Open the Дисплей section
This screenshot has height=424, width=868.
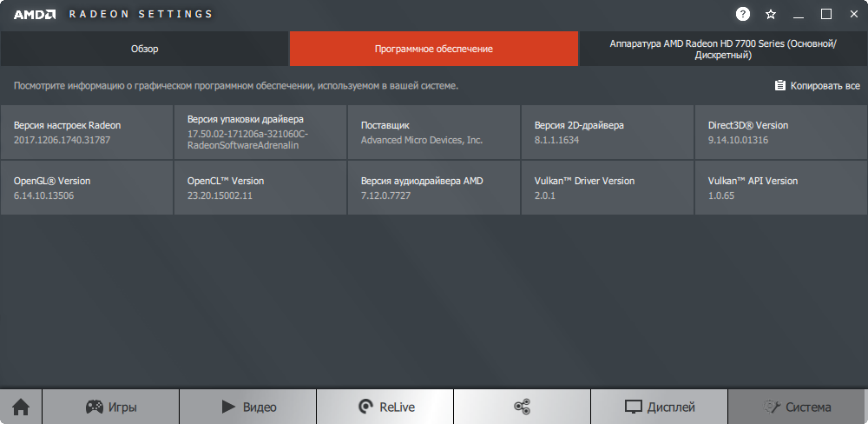[660, 407]
